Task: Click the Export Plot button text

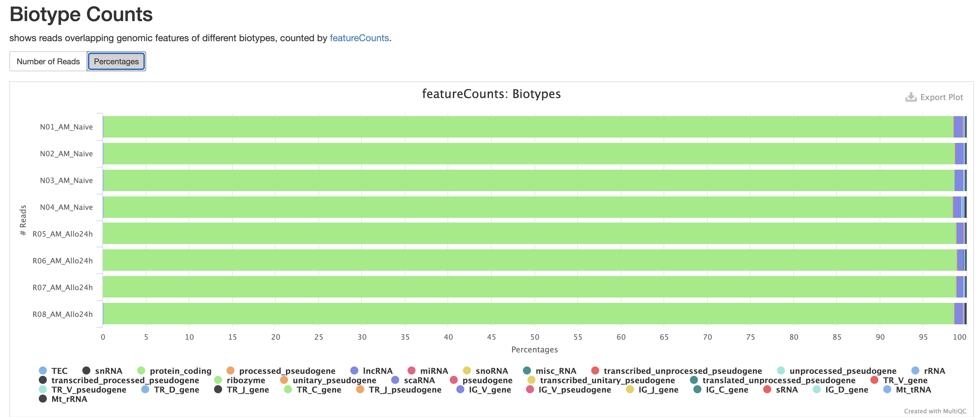Action: [x=941, y=97]
